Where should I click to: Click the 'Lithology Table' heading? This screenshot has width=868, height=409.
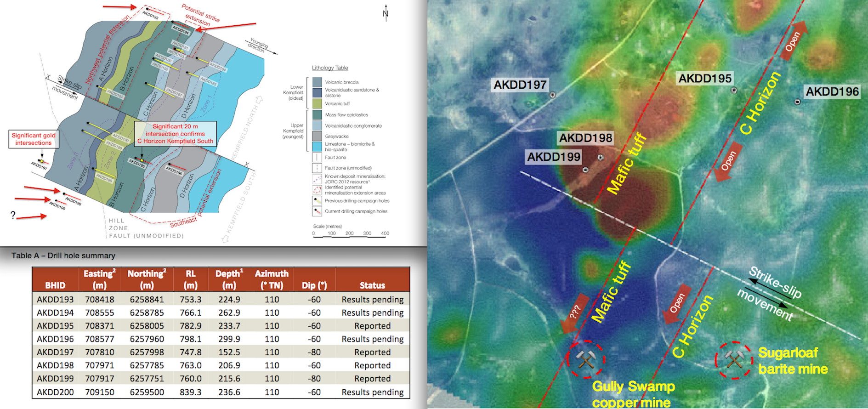pos(330,68)
